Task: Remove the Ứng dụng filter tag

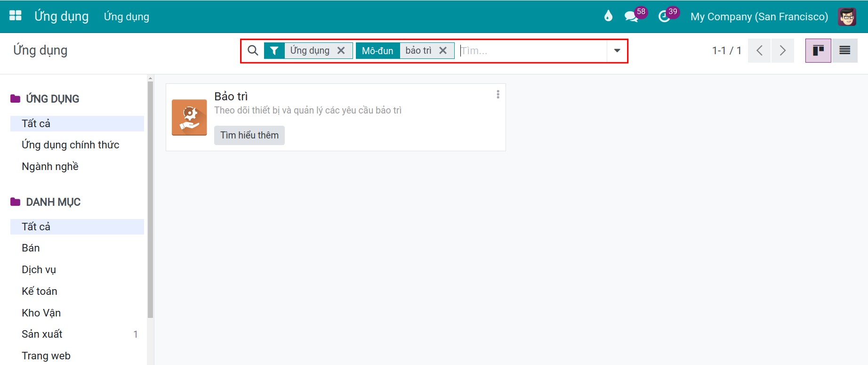Action: [341, 50]
